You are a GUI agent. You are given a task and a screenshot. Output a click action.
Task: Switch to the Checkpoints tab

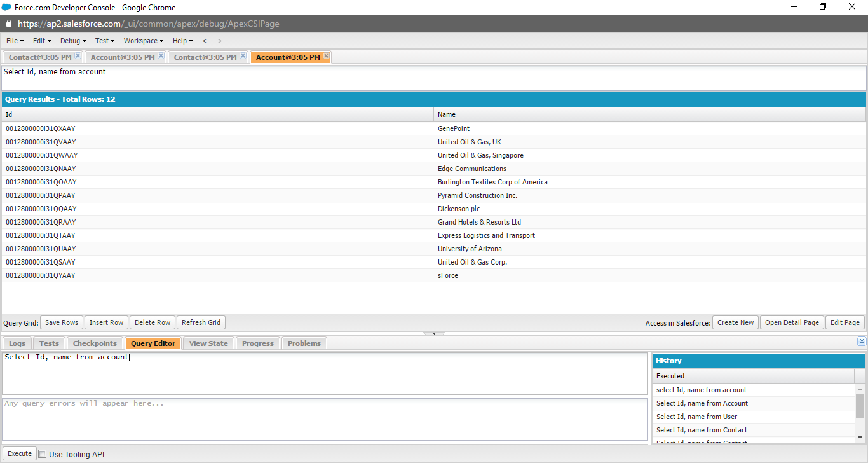tap(95, 343)
